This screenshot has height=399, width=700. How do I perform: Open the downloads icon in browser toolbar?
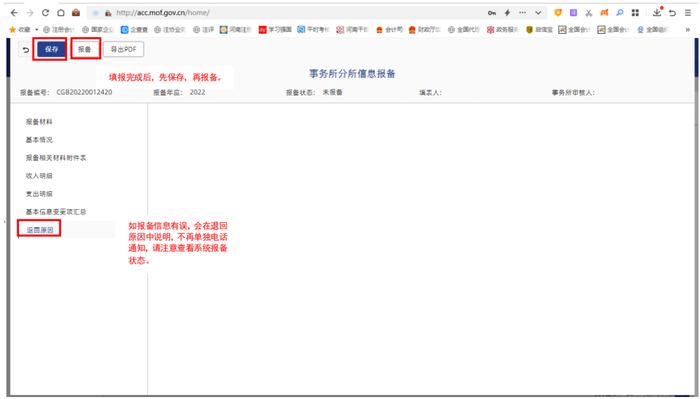(657, 12)
